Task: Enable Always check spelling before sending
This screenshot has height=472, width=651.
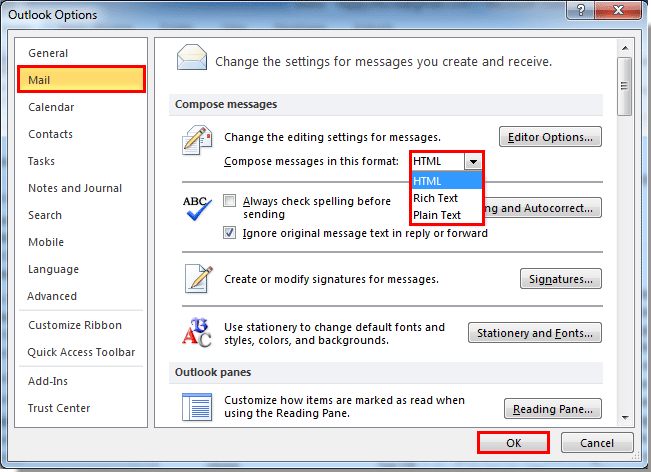Action: tap(230, 201)
